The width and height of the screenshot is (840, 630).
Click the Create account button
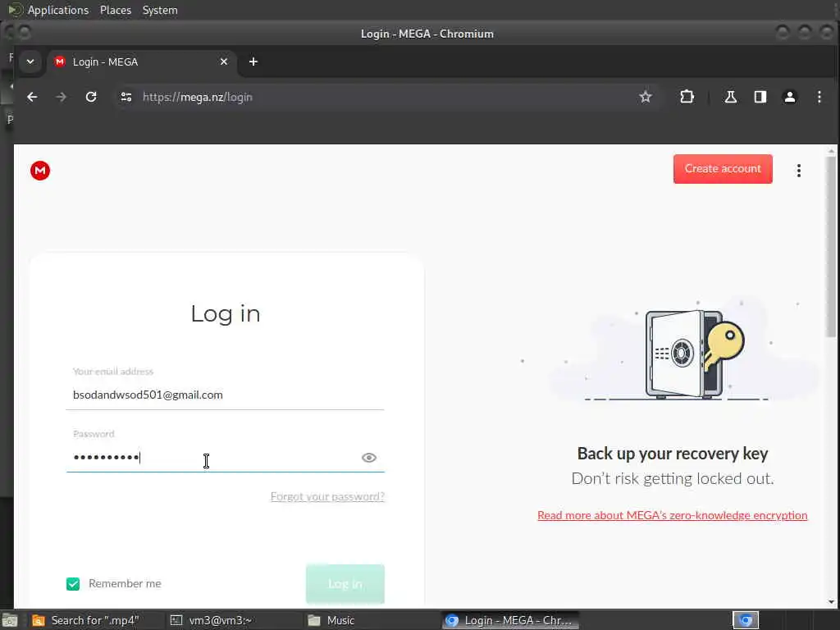click(x=723, y=169)
